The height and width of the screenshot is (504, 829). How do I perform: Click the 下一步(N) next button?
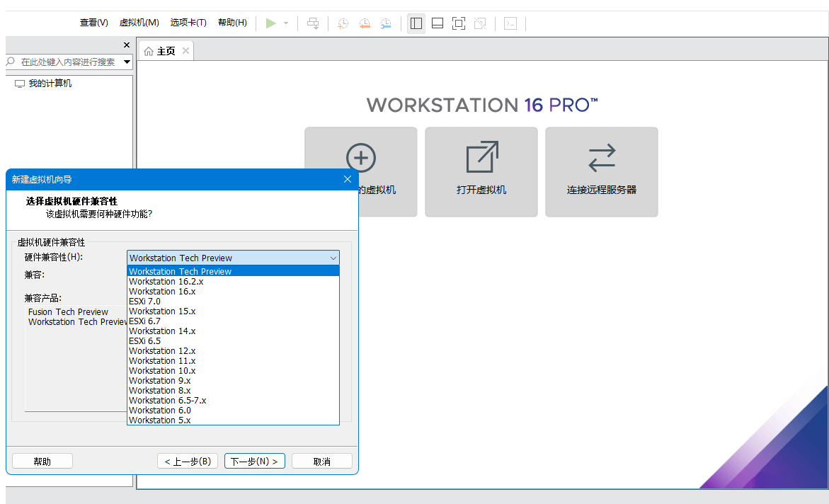click(254, 461)
